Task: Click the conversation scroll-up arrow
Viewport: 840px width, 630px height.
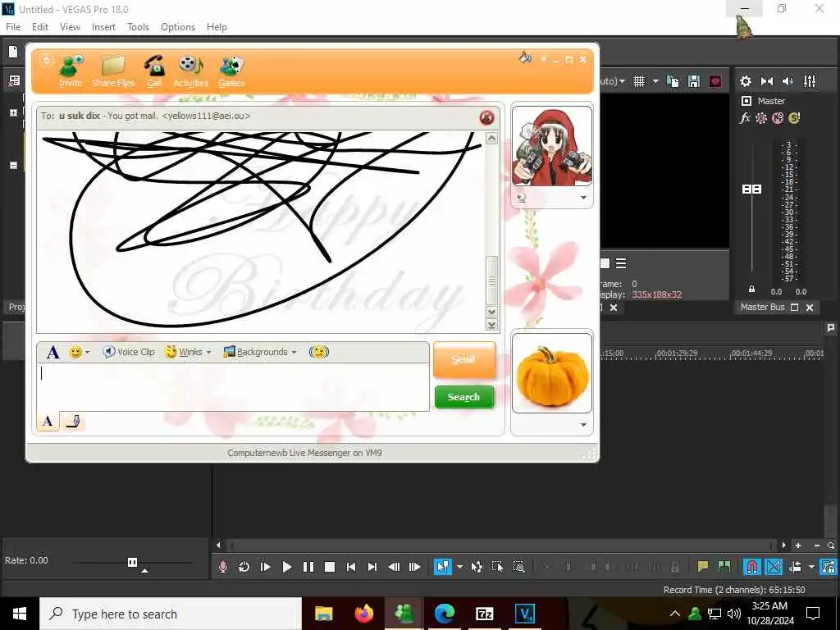Action: pyautogui.click(x=492, y=139)
